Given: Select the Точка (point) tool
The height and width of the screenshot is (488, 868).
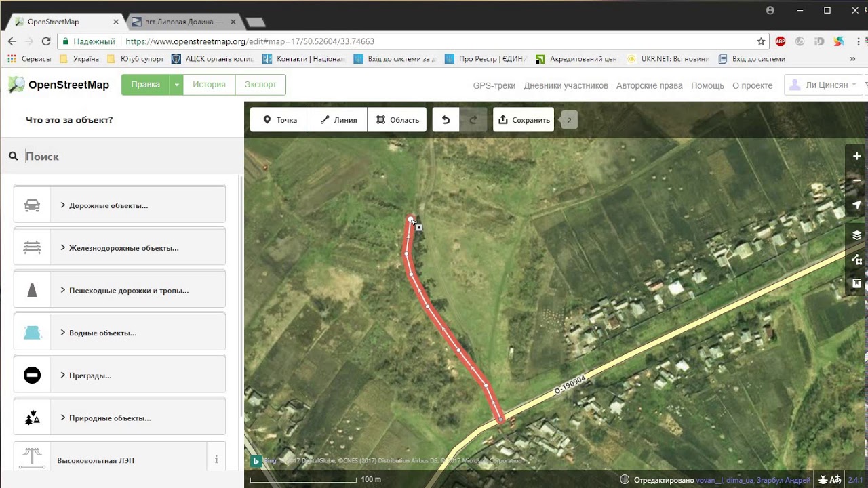Looking at the screenshot, I should tap(279, 120).
